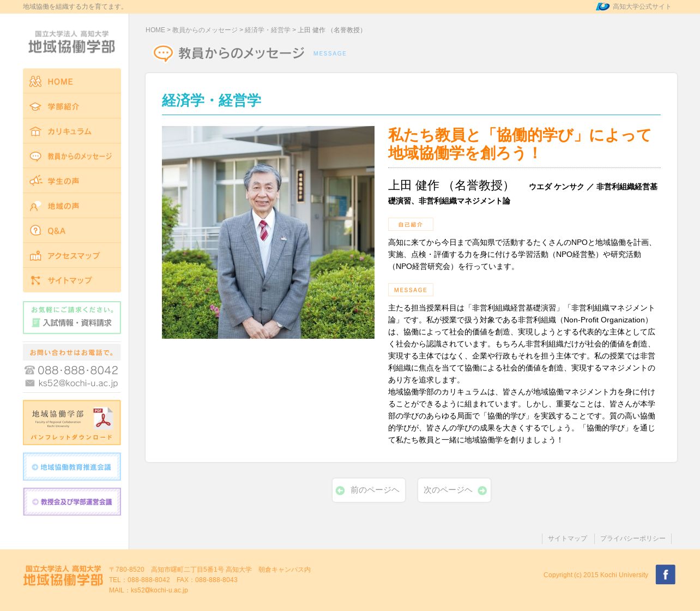
Task: Click the プライバシーポリシー link
Action: pyautogui.click(x=633, y=538)
